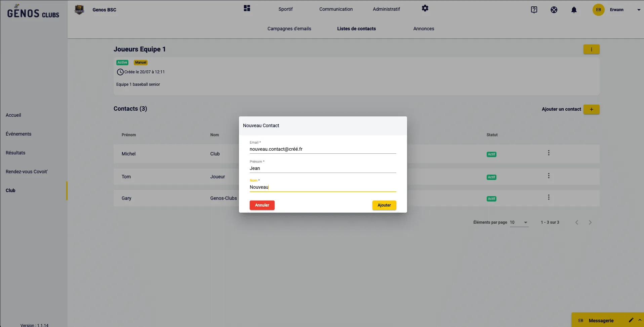Expand the Erwann user account dropdown
The image size is (644, 327).
(639, 10)
